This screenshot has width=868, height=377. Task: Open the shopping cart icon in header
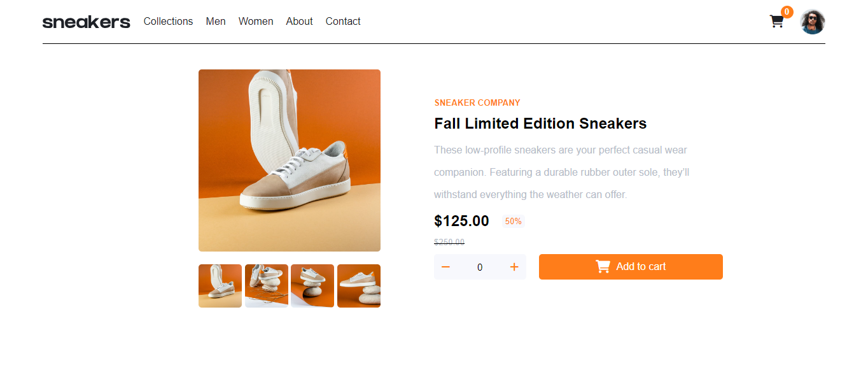(776, 22)
